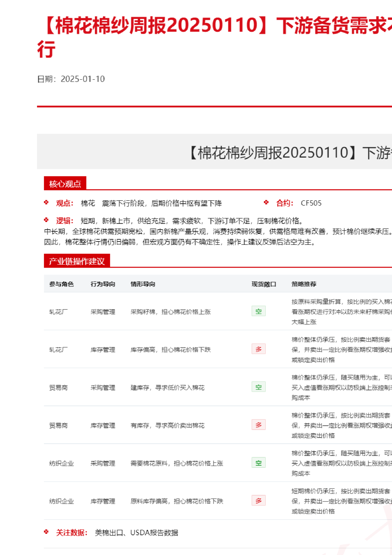Click the 多 badge in 轧花厂 库存管理 row

pos(258,349)
